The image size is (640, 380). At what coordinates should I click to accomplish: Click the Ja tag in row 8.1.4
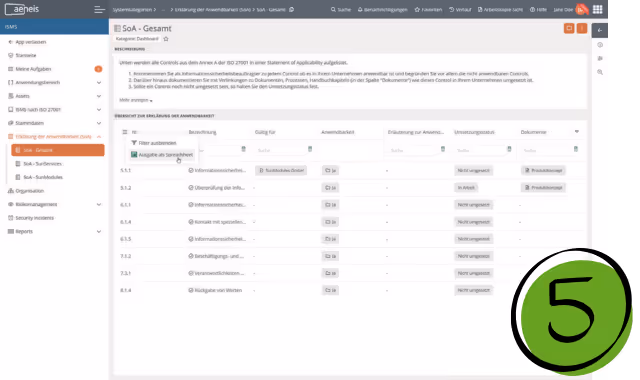[330, 290]
